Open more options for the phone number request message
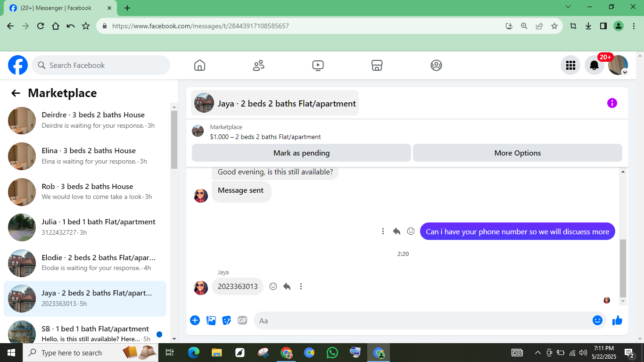This screenshot has width=644, height=362. (x=383, y=231)
